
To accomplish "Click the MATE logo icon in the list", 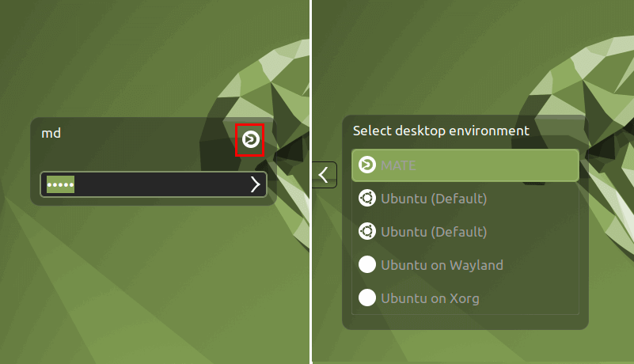I will pos(367,165).
